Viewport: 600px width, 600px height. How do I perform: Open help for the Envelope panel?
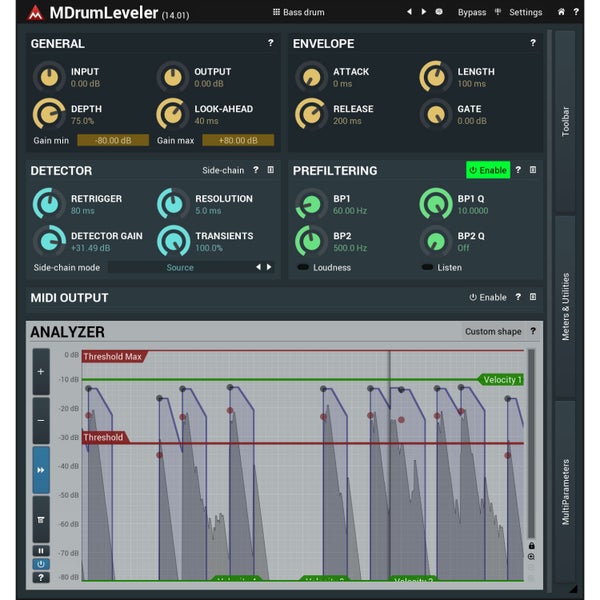click(533, 43)
